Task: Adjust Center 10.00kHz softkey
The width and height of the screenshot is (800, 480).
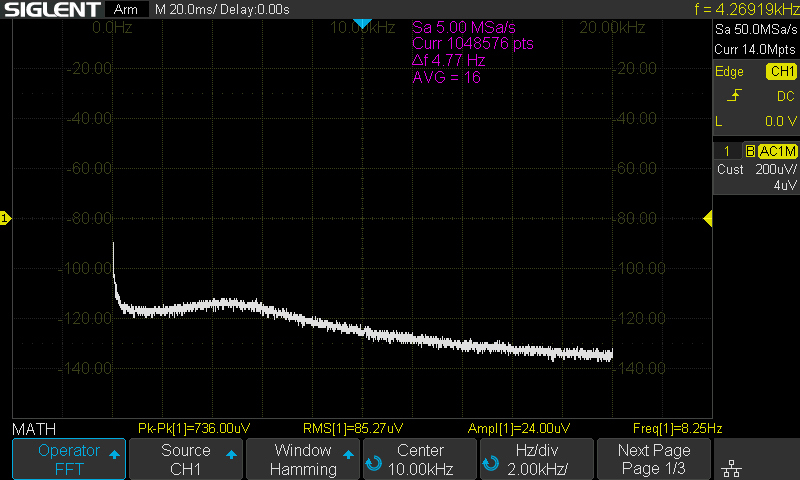Action: [420, 459]
